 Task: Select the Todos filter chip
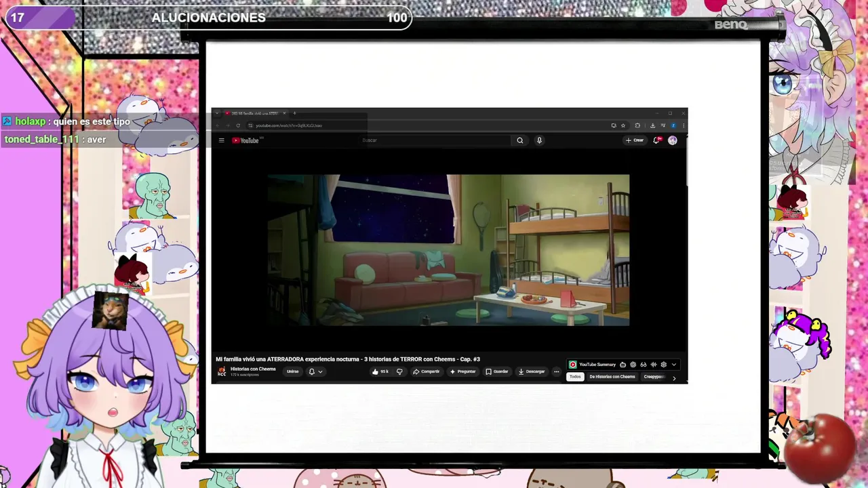575,377
